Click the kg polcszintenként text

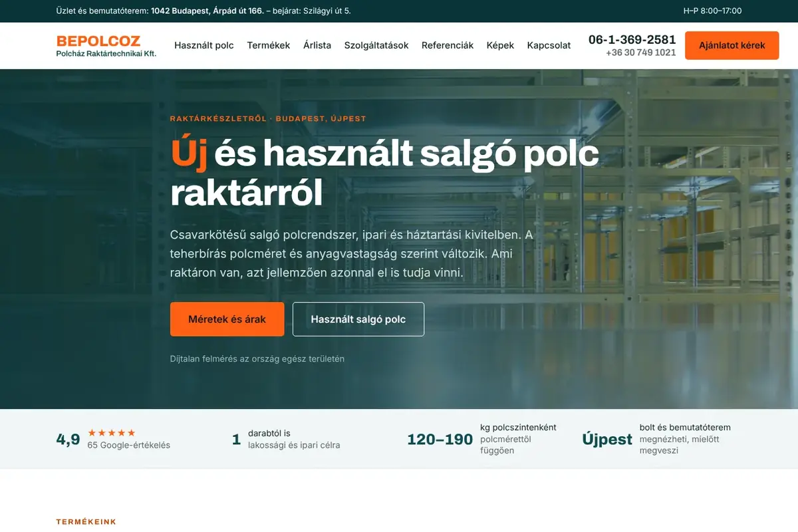518,427
